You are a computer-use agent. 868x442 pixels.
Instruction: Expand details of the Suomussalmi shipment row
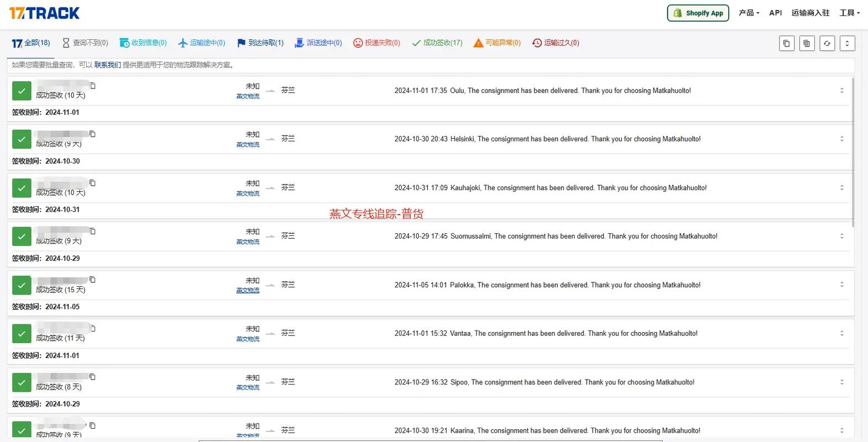coord(841,236)
